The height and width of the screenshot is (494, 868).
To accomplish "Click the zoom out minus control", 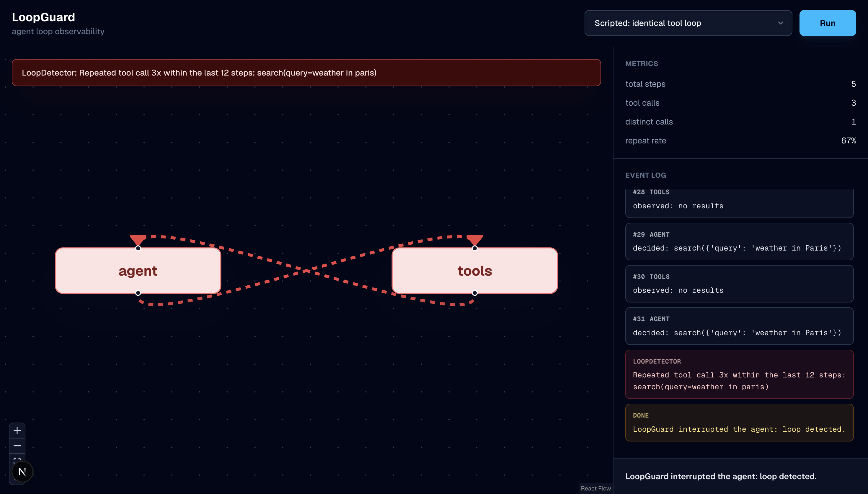I will [x=17, y=446].
